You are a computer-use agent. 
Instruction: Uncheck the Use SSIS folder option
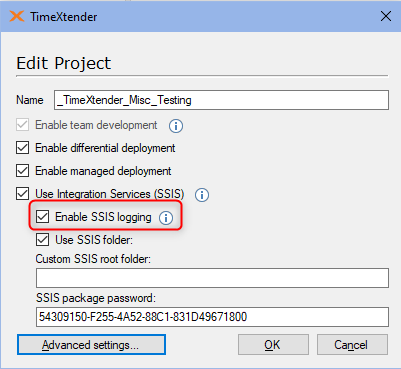pyautogui.click(x=43, y=240)
